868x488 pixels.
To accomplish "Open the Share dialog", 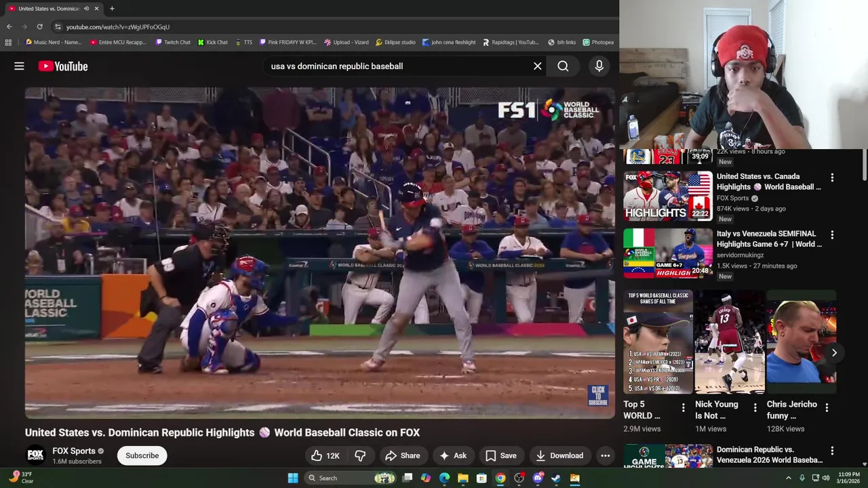I will tap(403, 455).
